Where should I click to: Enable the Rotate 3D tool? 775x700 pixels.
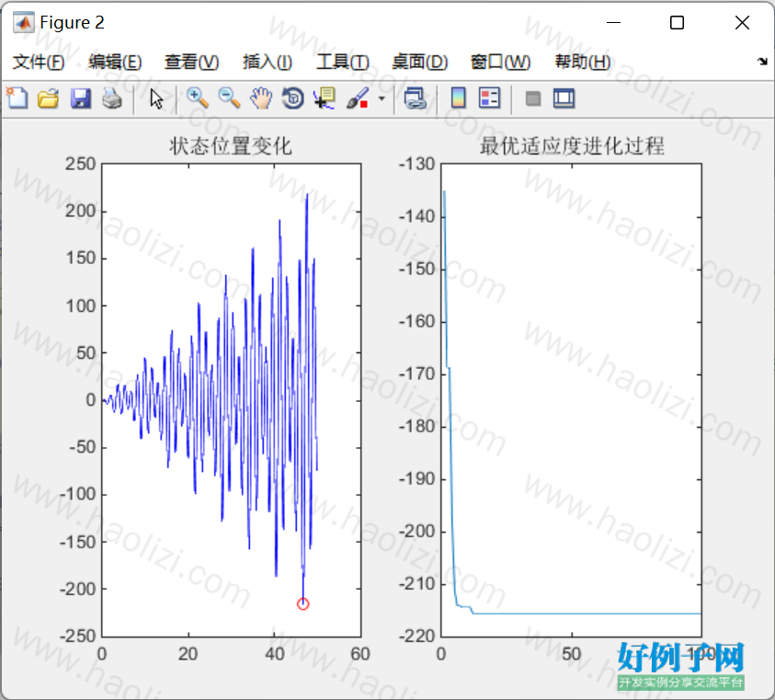[292, 98]
